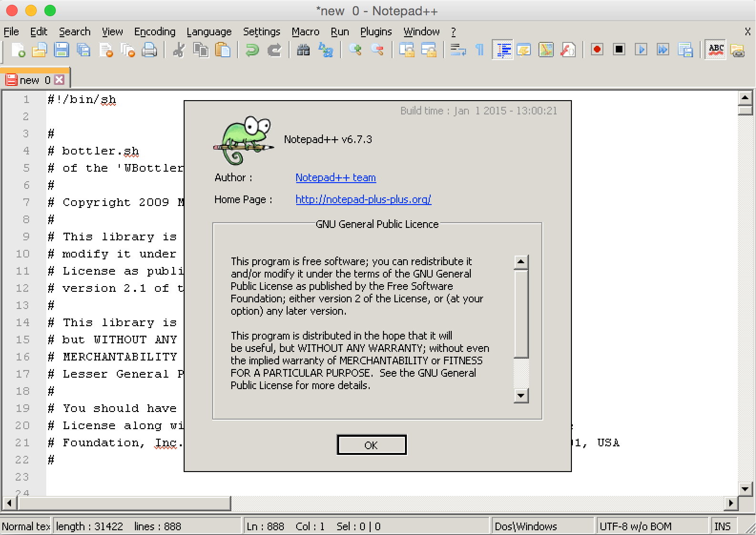Open Find with the binoculars icon
756x535 pixels.
pos(303,50)
